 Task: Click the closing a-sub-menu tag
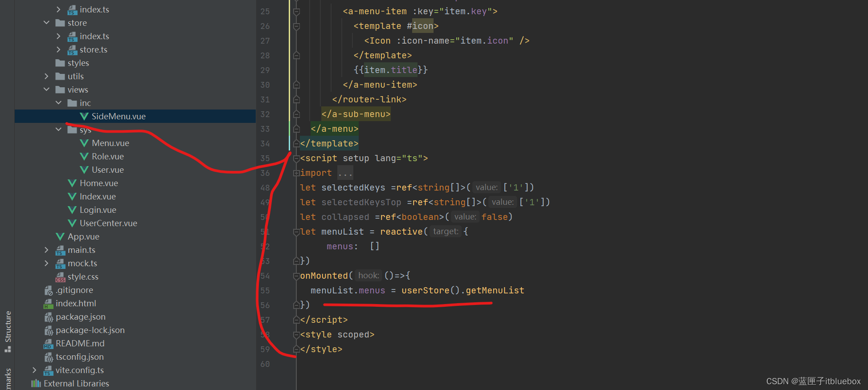(356, 114)
